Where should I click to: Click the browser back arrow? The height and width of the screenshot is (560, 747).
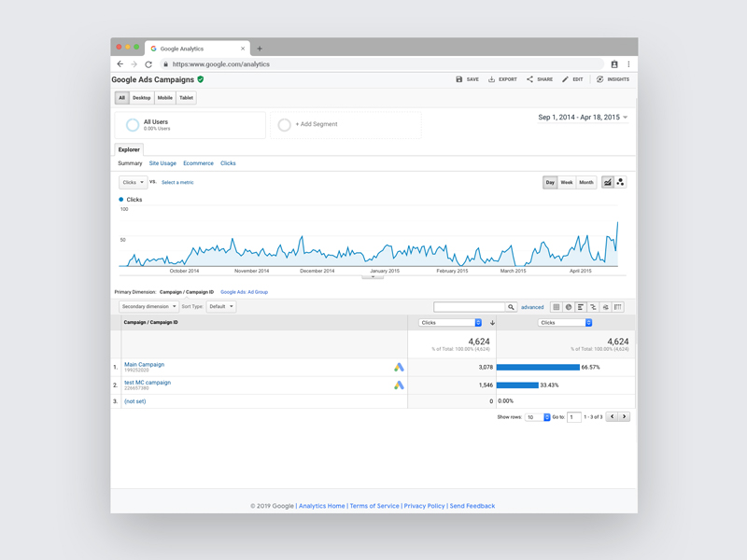pyautogui.click(x=120, y=64)
